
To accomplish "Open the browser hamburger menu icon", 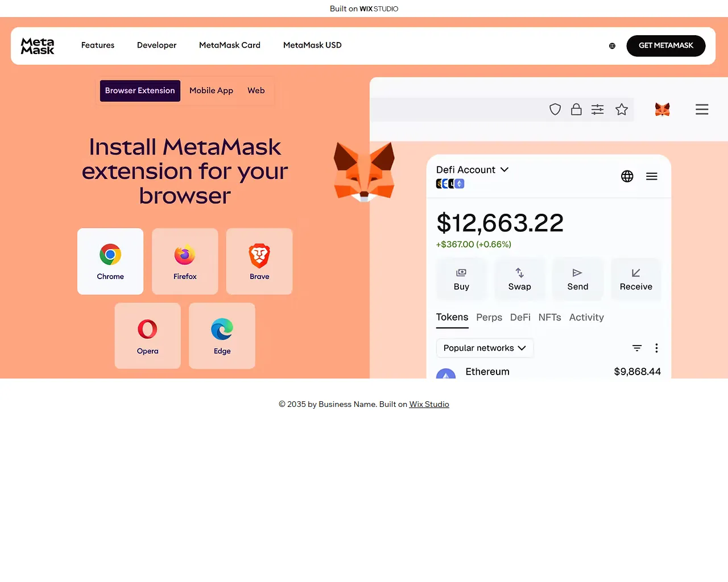I will tap(702, 109).
